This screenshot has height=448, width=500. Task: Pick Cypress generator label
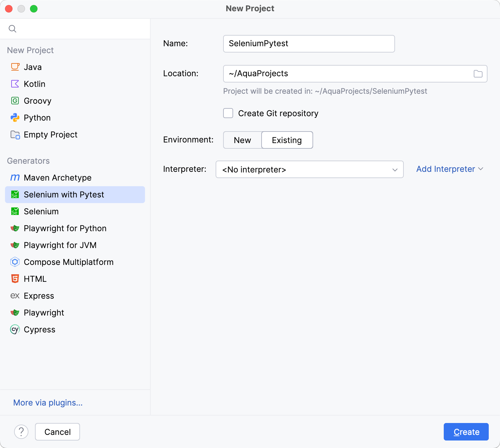click(x=40, y=330)
